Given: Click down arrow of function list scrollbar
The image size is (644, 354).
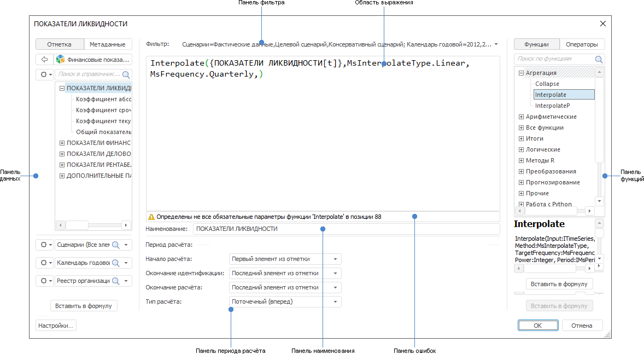Looking at the screenshot, I should coord(599,201).
